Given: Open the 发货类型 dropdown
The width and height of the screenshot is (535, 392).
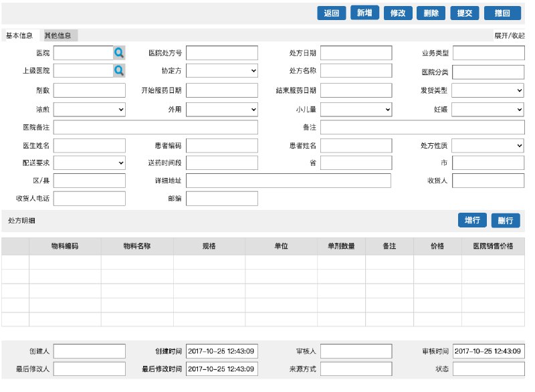Looking at the screenshot, I should point(488,90).
